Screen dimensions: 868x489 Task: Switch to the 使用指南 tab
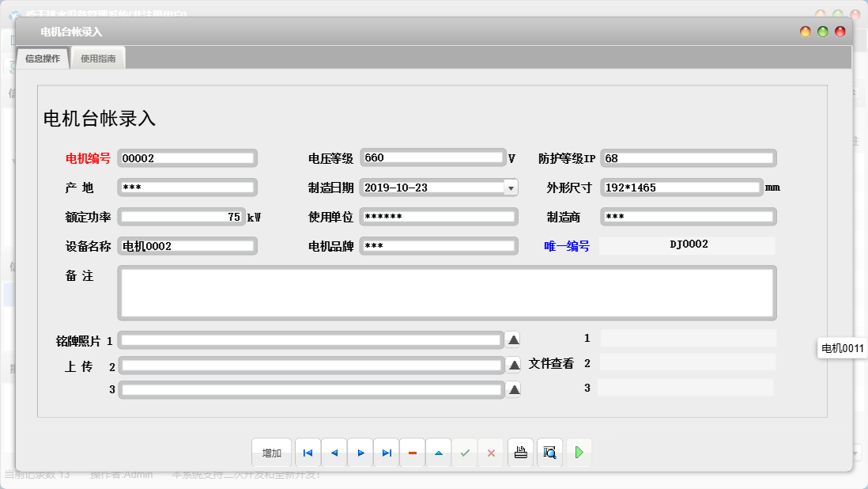[98, 59]
